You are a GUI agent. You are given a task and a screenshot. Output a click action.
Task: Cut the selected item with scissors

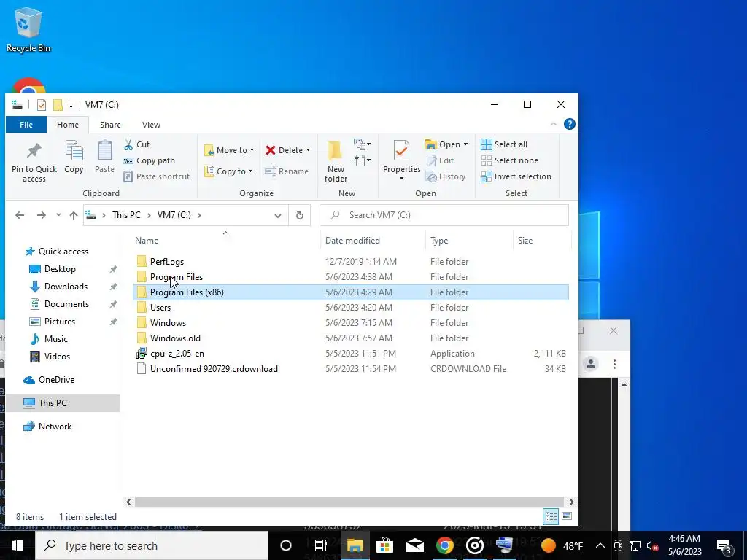coord(136,144)
